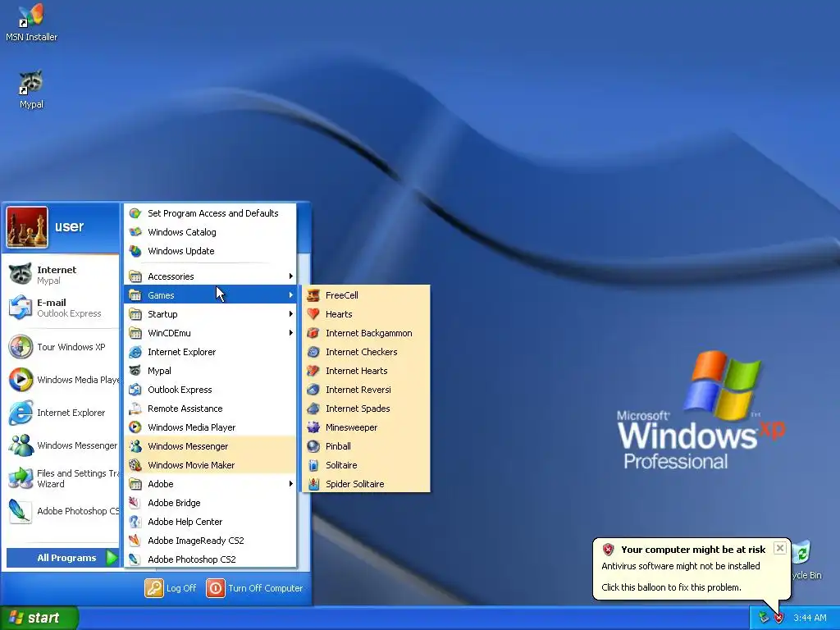Launch Windows Update

tap(210, 251)
